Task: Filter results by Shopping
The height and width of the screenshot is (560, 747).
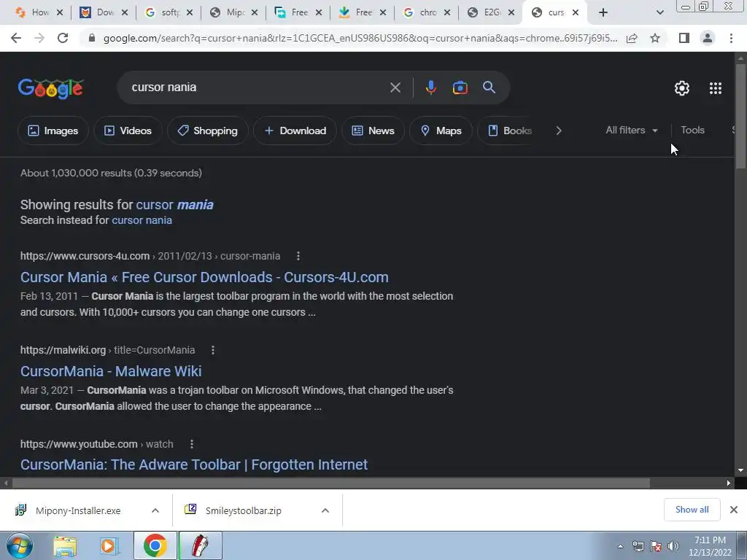Action: (207, 131)
